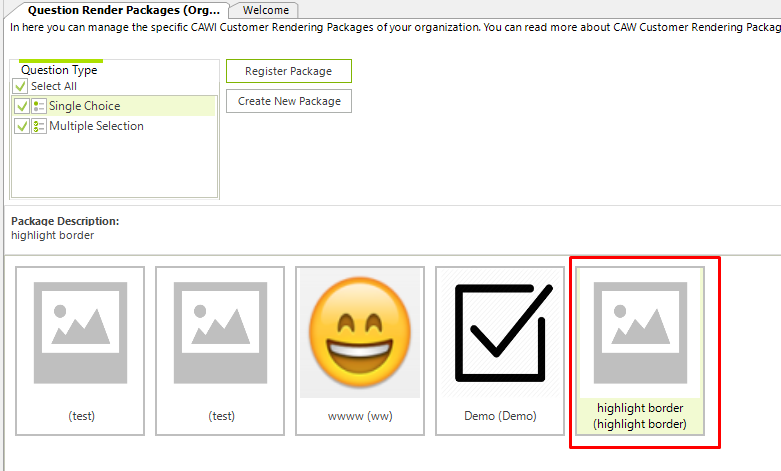The height and width of the screenshot is (471, 781).
Task: Click the wwww (ww) package caption
Action: [x=360, y=416]
